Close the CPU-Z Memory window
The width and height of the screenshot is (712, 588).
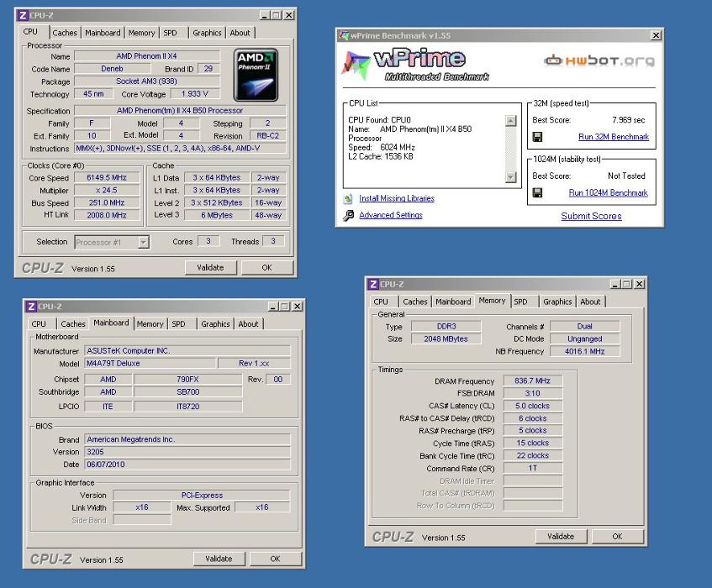(640, 284)
